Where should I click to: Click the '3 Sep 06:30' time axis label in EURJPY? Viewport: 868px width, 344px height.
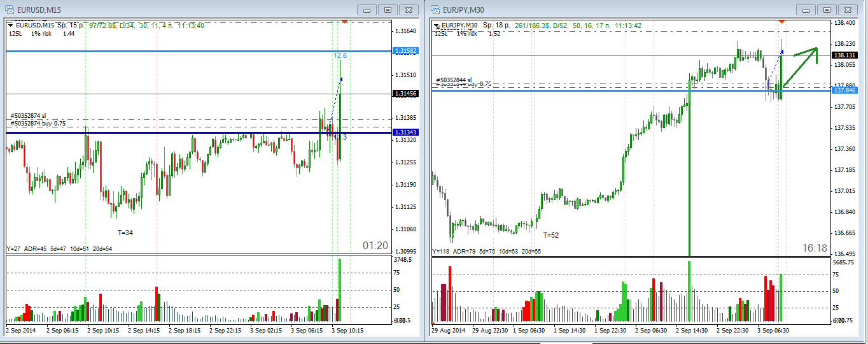[772, 331]
